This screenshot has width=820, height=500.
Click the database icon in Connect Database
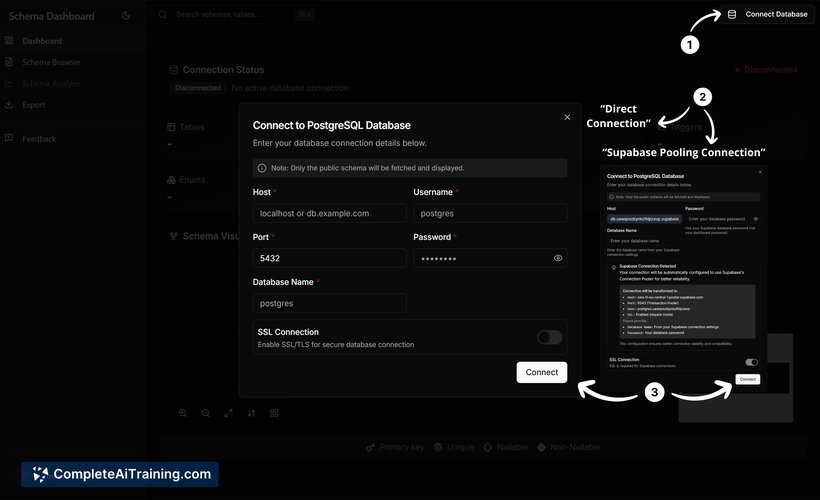pos(732,15)
